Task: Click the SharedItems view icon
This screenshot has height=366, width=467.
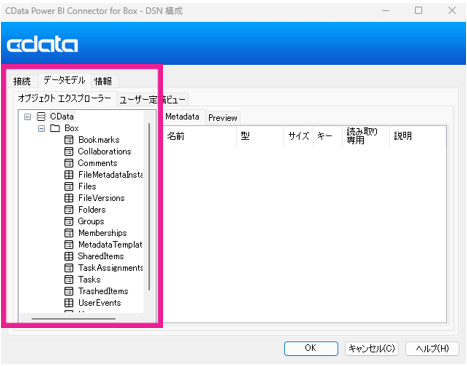Action: click(x=69, y=256)
